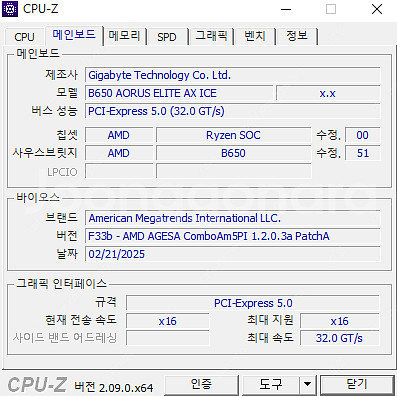
Task: Click the model revision x.x field
Action: click(x=328, y=93)
